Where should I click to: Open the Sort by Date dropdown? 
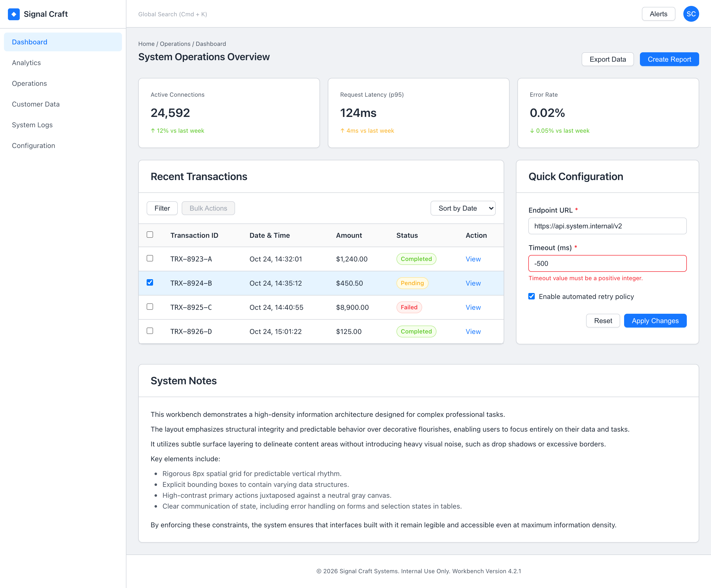pos(463,208)
